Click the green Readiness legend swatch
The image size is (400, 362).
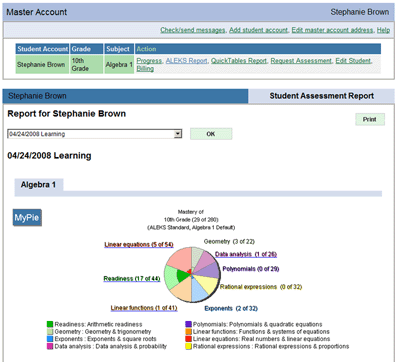click(50, 324)
